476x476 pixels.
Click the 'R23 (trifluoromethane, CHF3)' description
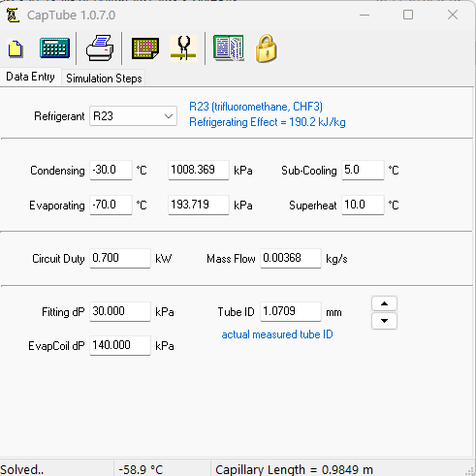coord(256,107)
